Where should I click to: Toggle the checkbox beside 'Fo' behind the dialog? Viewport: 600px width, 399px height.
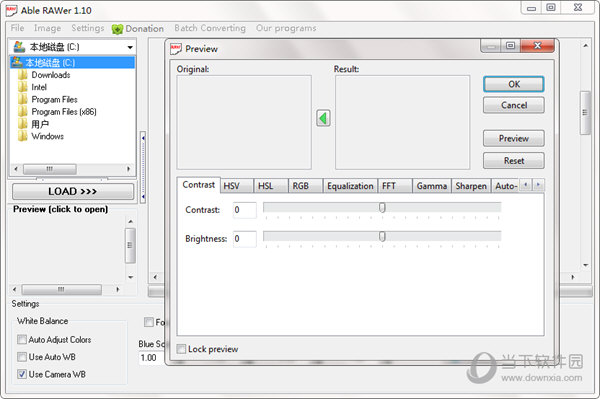[x=148, y=322]
